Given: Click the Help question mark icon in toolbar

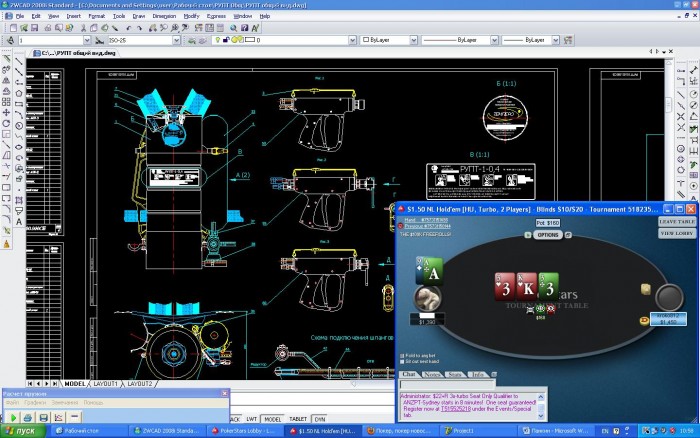Looking at the screenshot, I should tap(244, 28).
